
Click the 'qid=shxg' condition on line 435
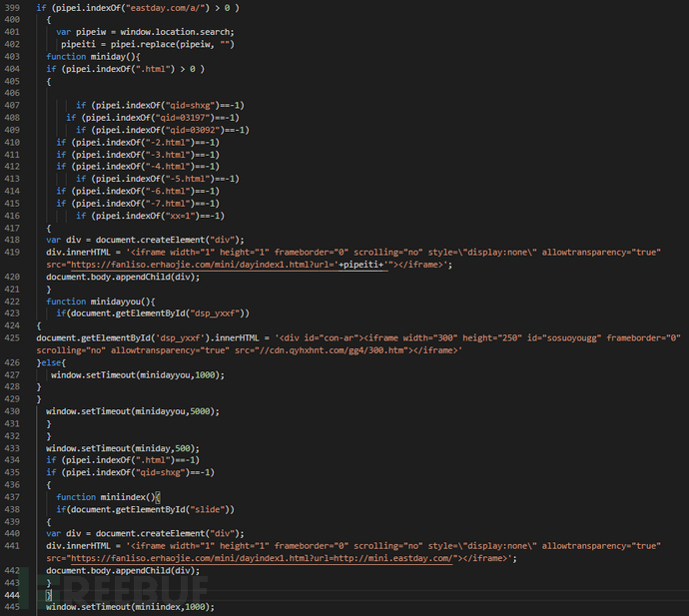coord(130,472)
